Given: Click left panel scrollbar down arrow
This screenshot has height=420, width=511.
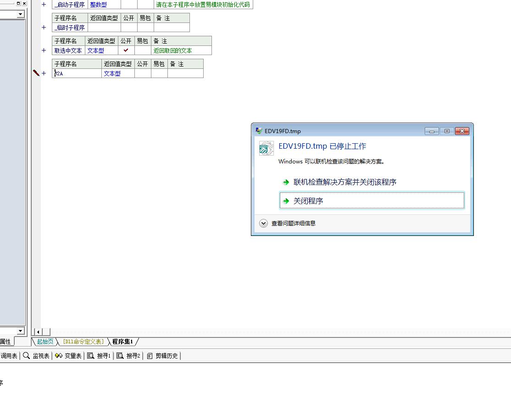Looking at the screenshot, I should pos(21,330).
